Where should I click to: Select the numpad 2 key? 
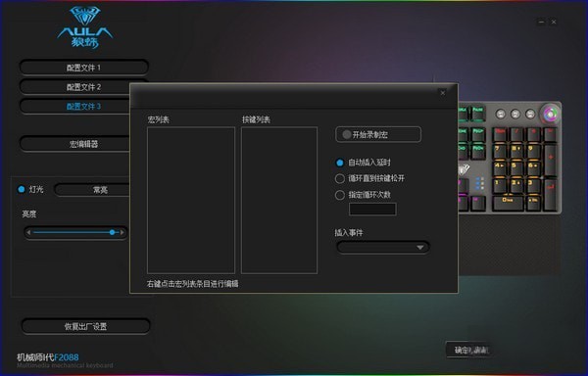point(516,186)
